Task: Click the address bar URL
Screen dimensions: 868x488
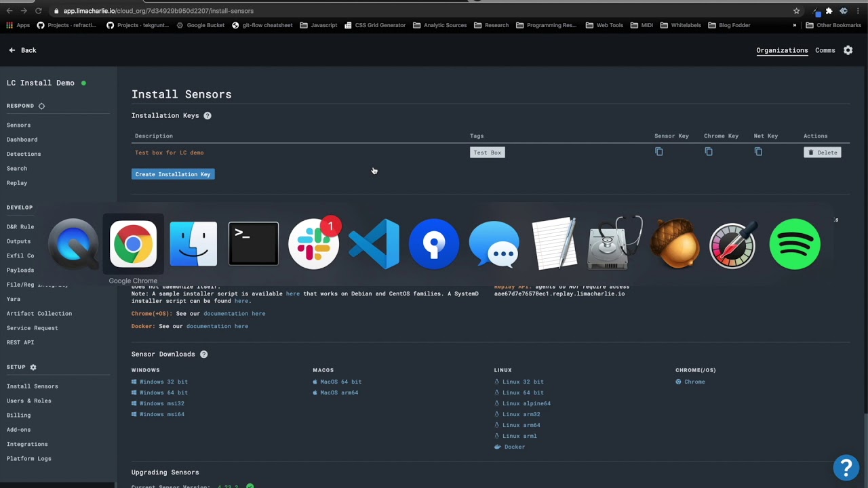Action: (x=159, y=11)
